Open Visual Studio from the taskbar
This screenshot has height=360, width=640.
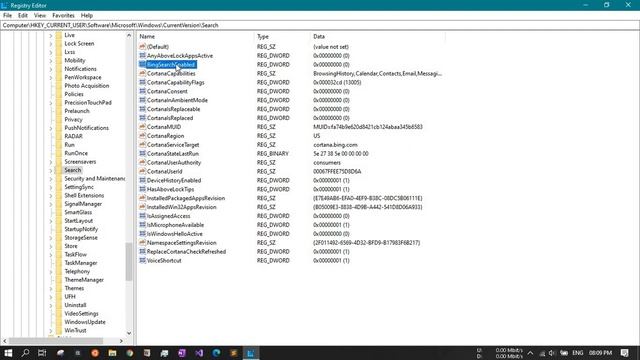[199, 353]
